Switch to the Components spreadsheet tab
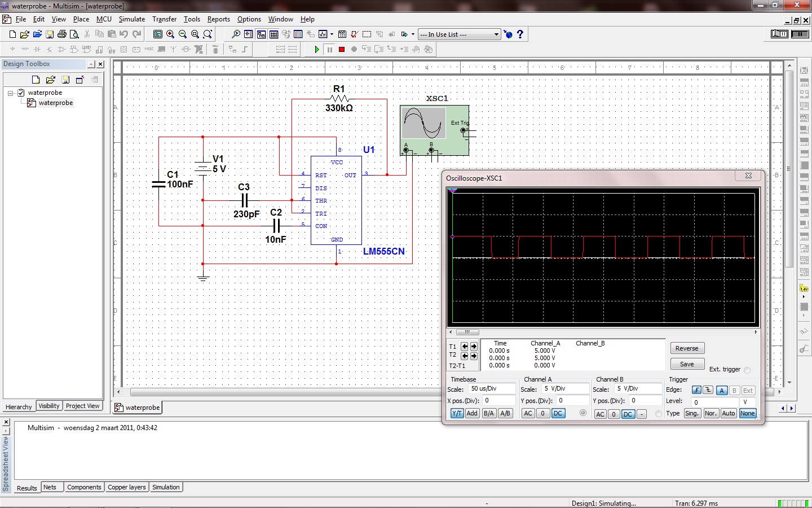The image size is (812, 508). pos(84,487)
